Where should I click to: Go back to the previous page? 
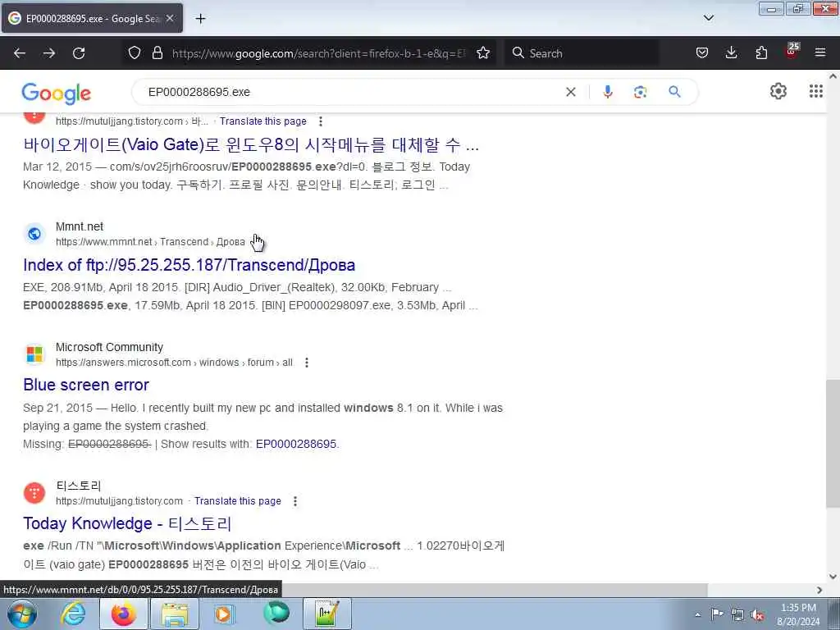click(20, 53)
